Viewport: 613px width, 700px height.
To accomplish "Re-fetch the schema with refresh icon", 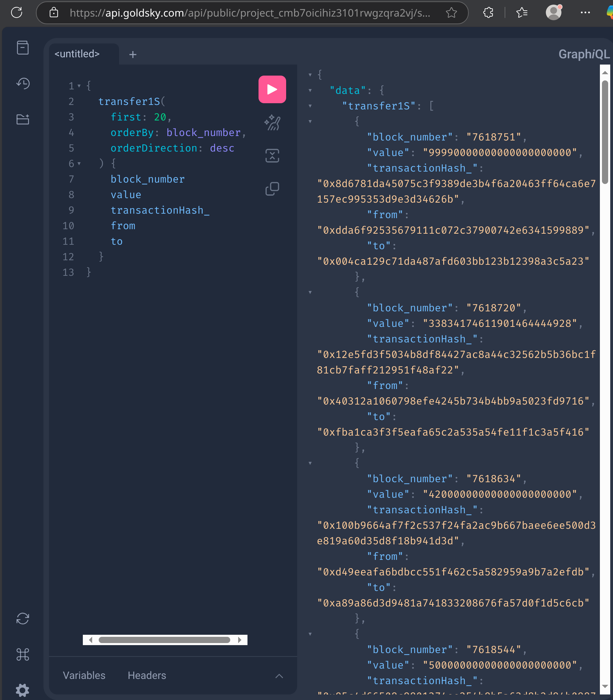I will (x=23, y=618).
